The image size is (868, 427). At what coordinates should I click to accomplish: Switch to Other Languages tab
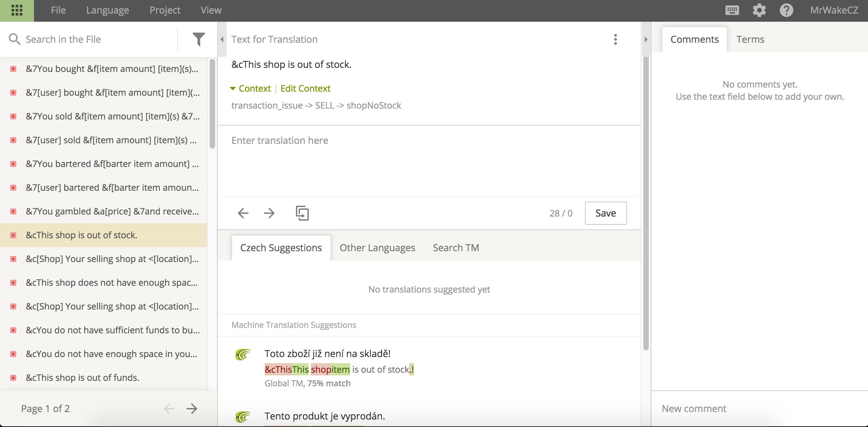coord(377,248)
